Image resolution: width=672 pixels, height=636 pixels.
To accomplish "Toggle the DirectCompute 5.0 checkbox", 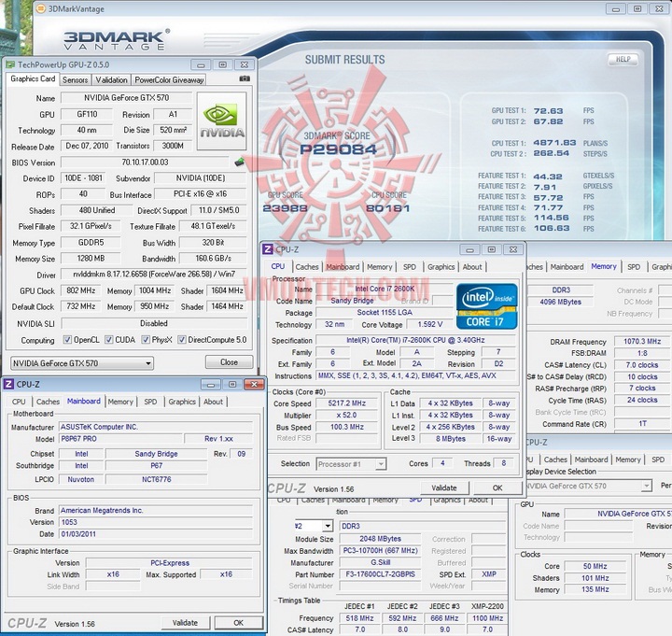I will pyautogui.click(x=182, y=340).
